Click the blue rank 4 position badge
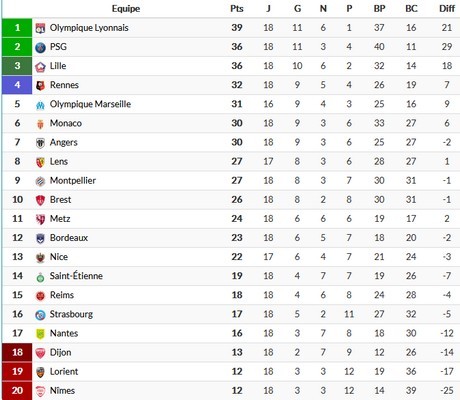Image resolution: width=460 pixels, height=400 pixels. pyautogui.click(x=17, y=85)
